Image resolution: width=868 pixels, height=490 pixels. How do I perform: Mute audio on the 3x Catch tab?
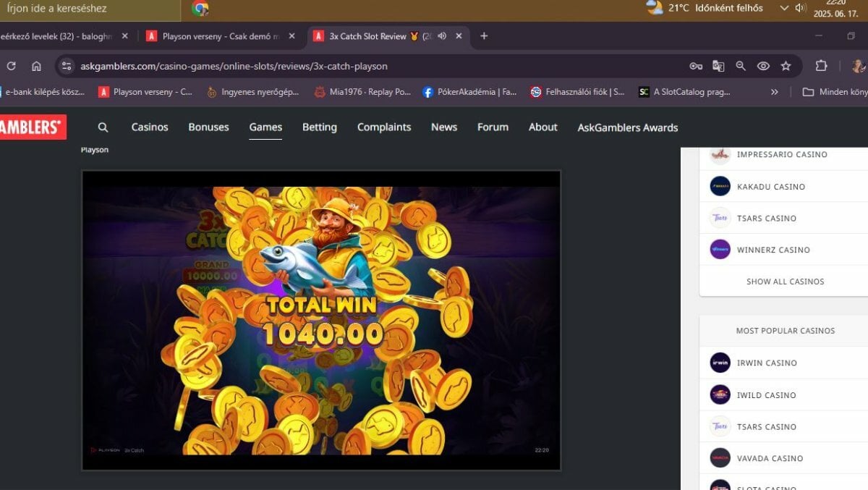[x=441, y=36]
